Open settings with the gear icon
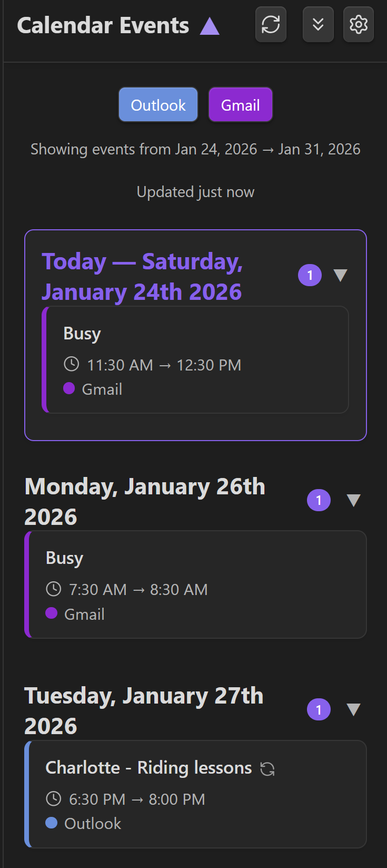Viewport: 387px width, 868px height. pos(359,24)
